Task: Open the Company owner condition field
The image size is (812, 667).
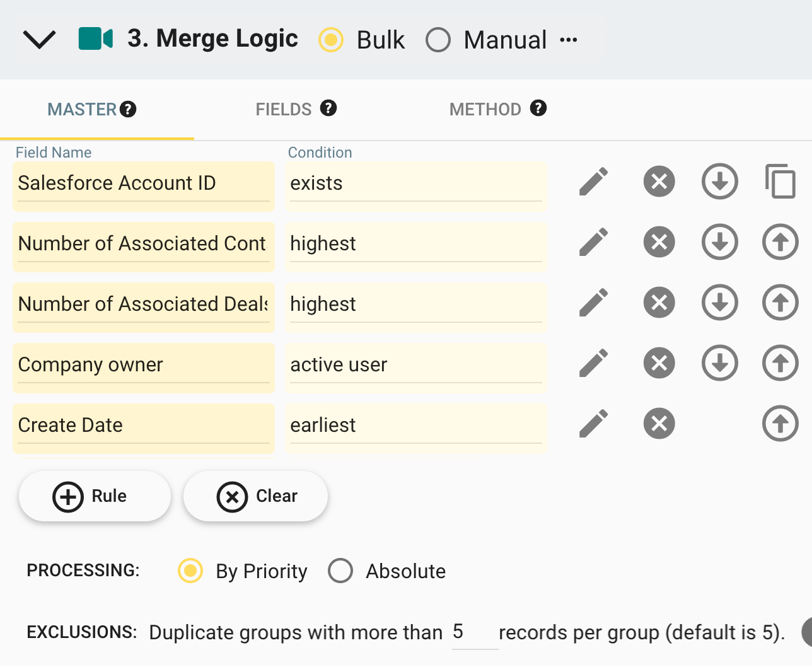Action: click(x=416, y=364)
